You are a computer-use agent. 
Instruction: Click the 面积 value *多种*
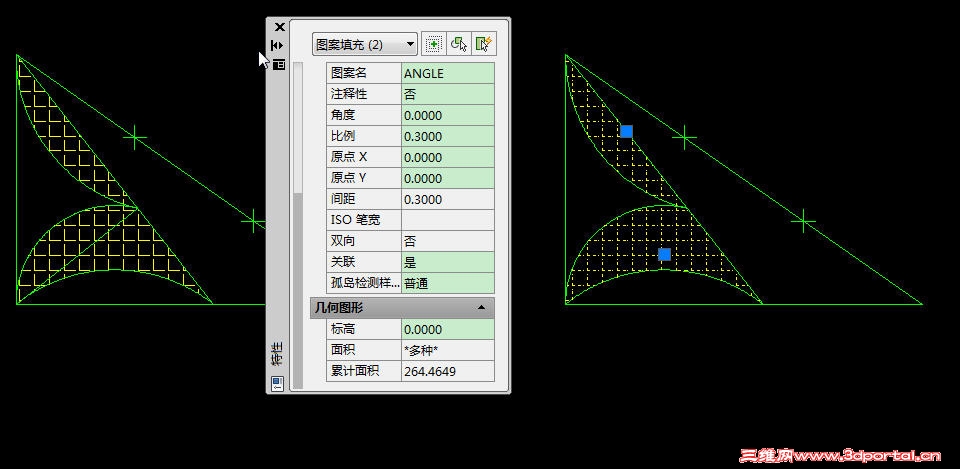[448, 350]
